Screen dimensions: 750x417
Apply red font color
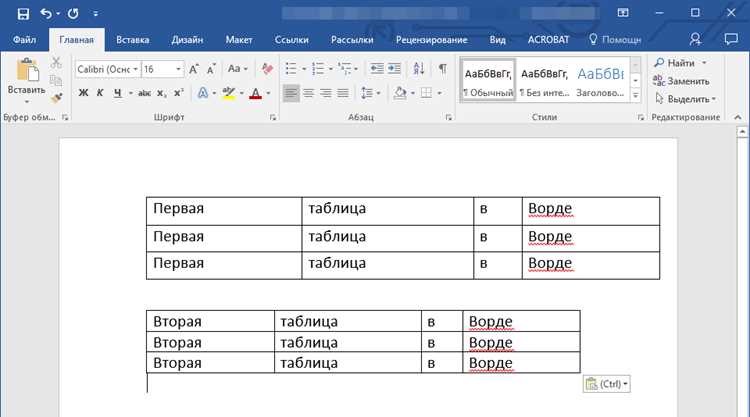coord(255,93)
